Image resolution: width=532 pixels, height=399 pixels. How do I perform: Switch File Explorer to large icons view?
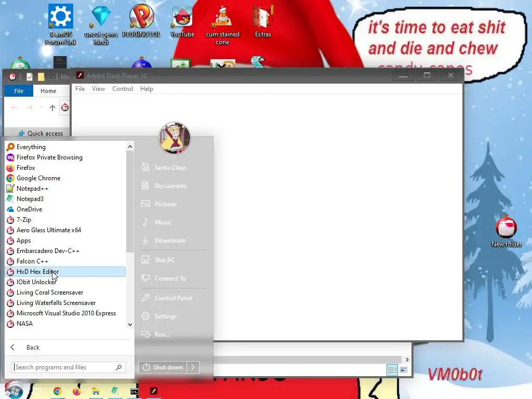point(404,370)
